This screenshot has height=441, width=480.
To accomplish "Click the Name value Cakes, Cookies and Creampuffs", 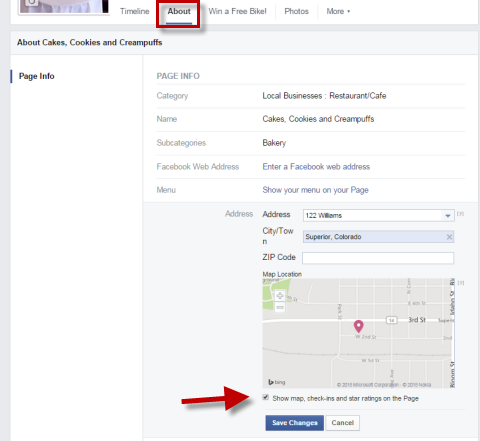I will coord(318,119).
